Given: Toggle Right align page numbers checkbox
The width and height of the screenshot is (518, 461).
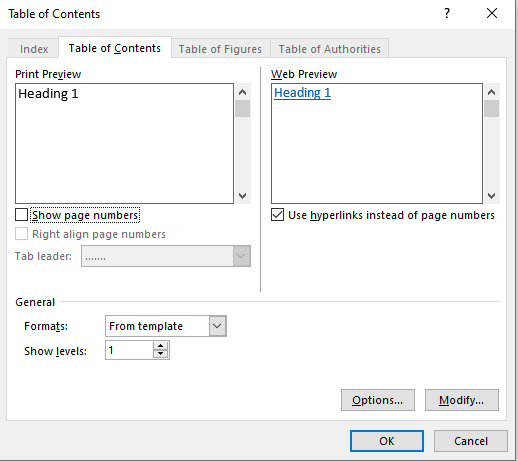Looking at the screenshot, I should [21, 234].
